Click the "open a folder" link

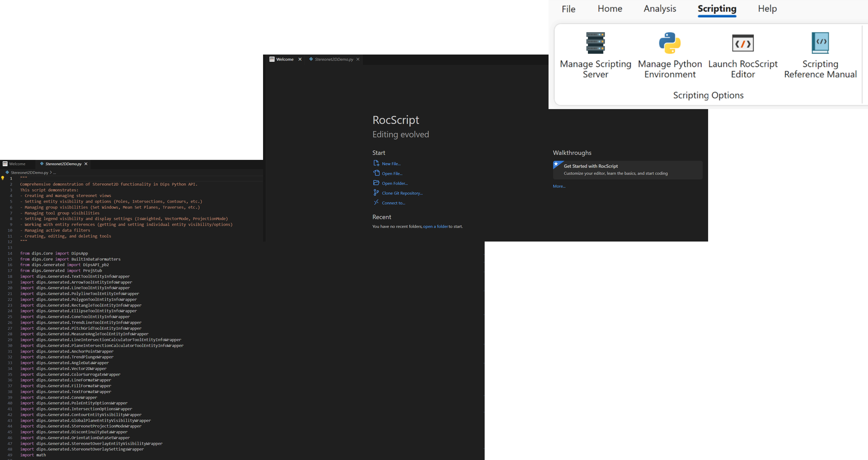point(435,227)
